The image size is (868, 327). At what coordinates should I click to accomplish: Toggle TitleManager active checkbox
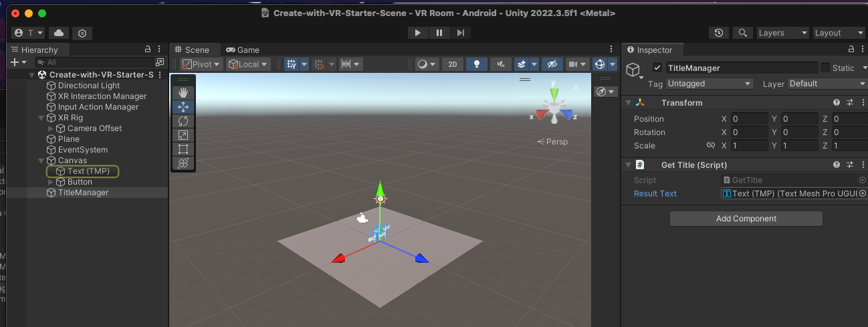tap(657, 68)
